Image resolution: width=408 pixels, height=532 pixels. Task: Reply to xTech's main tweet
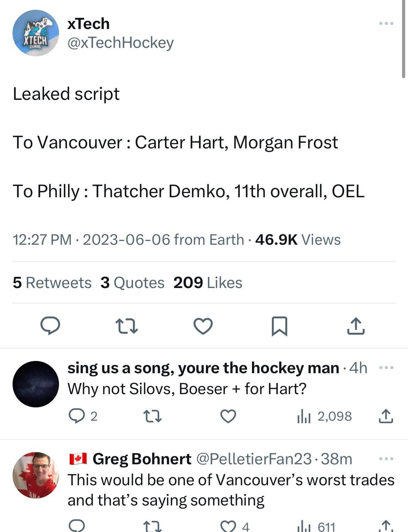tap(50, 326)
